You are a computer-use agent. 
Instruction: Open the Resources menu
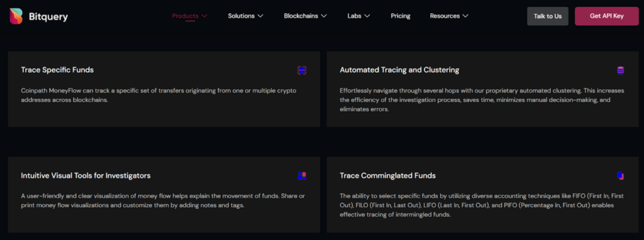(x=449, y=16)
